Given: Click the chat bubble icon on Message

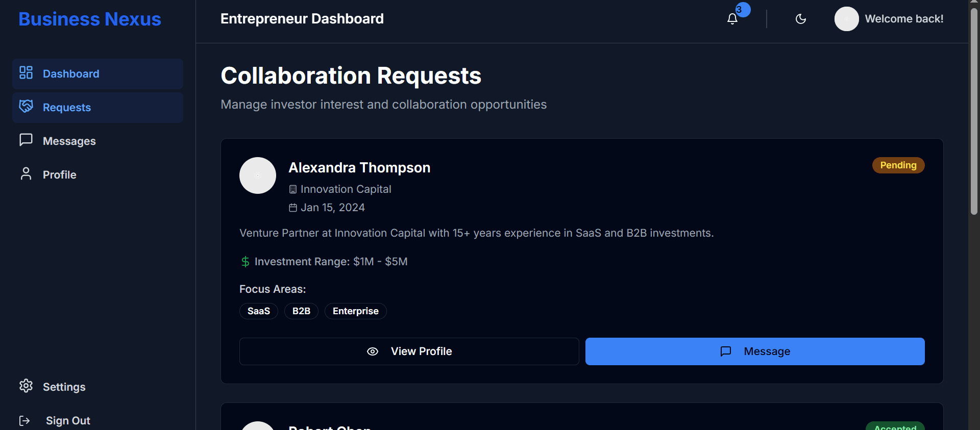Looking at the screenshot, I should tap(725, 351).
